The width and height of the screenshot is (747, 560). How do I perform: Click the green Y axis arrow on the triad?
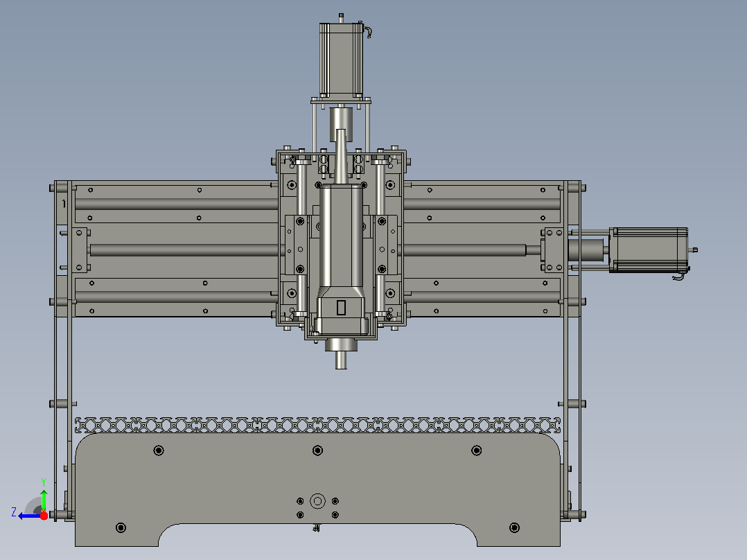(44, 500)
